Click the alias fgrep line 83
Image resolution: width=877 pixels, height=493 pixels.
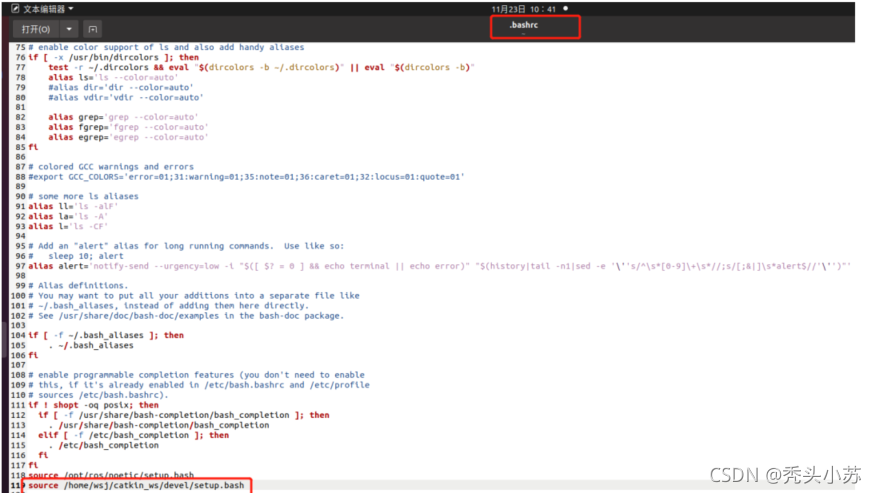pos(128,127)
